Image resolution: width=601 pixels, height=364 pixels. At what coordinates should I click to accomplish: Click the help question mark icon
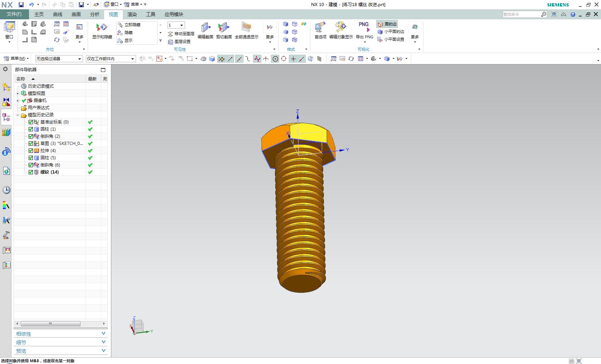573,14
